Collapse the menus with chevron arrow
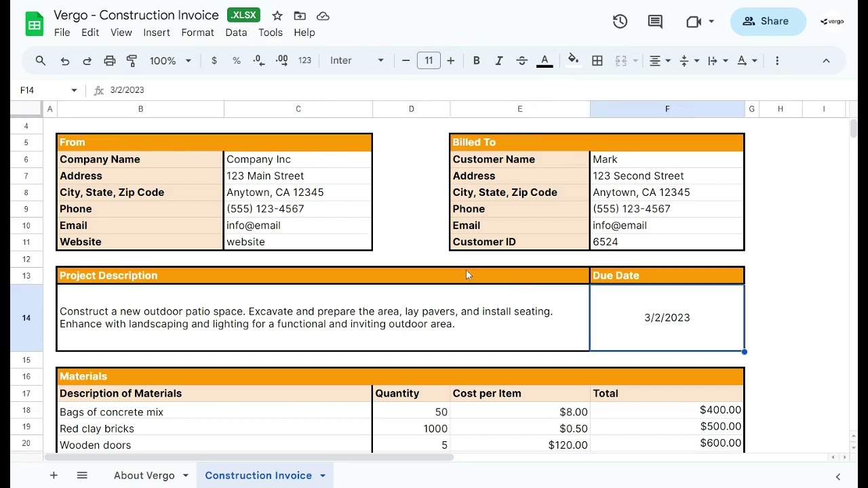The height and width of the screenshot is (488, 868). (826, 60)
